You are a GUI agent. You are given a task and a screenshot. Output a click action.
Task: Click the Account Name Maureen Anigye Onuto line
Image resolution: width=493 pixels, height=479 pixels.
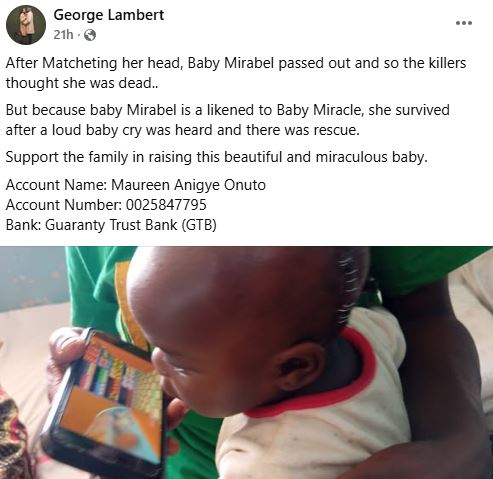pos(135,185)
